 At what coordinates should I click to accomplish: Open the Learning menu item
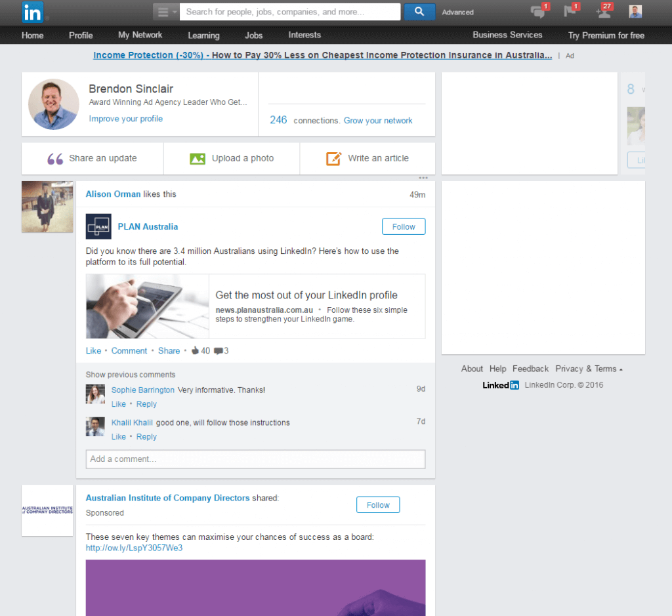[203, 35]
